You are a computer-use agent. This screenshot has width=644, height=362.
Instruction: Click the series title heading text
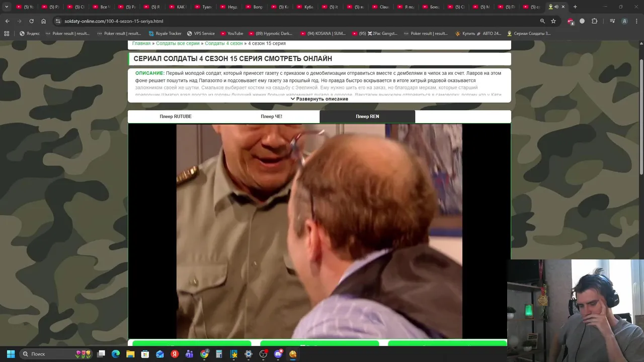pyautogui.click(x=233, y=59)
